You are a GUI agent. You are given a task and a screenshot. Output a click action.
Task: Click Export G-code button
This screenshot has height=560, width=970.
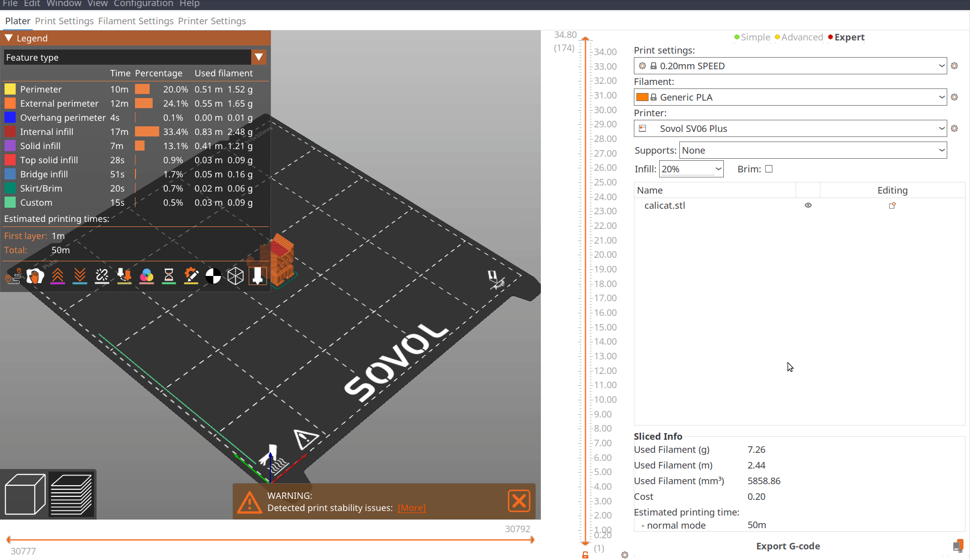pyautogui.click(x=788, y=546)
